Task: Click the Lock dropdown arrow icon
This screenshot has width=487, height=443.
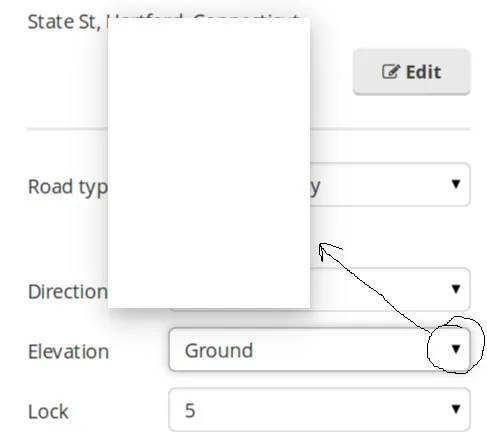Action: pyautogui.click(x=456, y=409)
